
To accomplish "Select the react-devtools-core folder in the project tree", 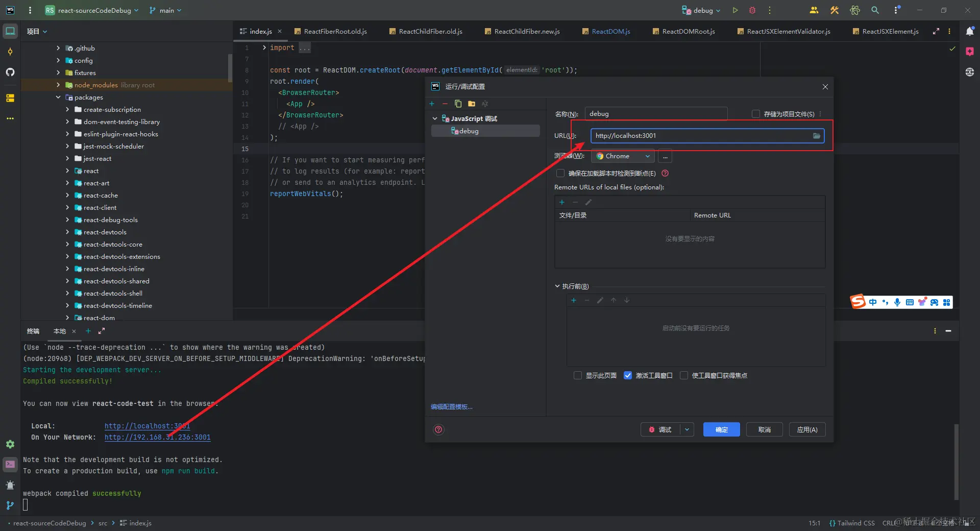I will pyautogui.click(x=113, y=244).
